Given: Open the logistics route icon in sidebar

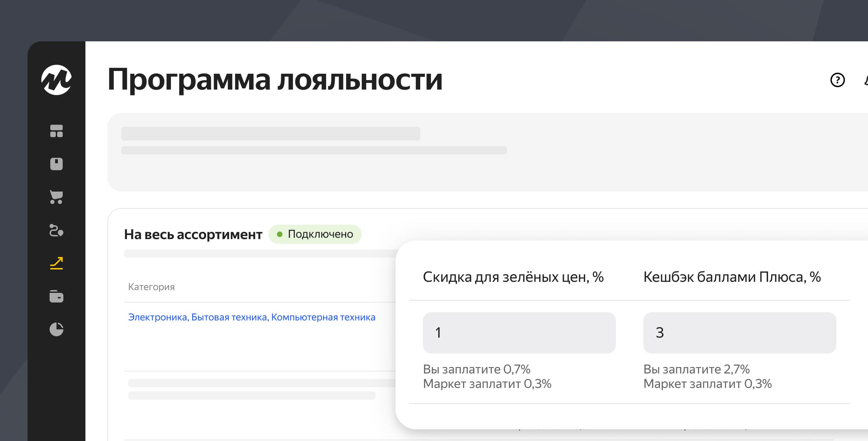Looking at the screenshot, I should pyautogui.click(x=56, y=230).
